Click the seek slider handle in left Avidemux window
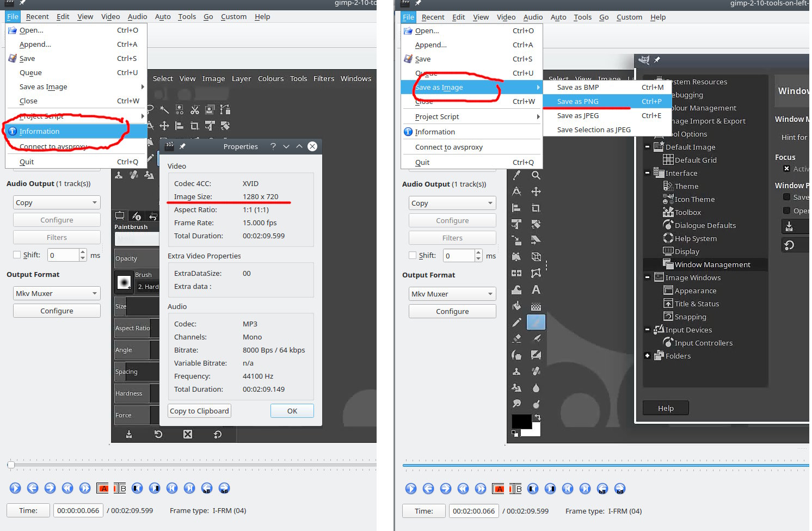This screenshot has height=531, width=812. tap(11, 465)
